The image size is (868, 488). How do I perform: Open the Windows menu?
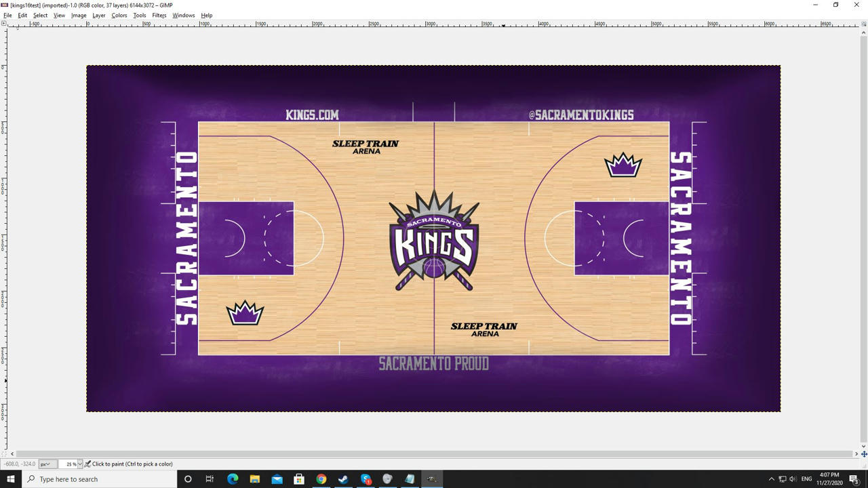183,15
